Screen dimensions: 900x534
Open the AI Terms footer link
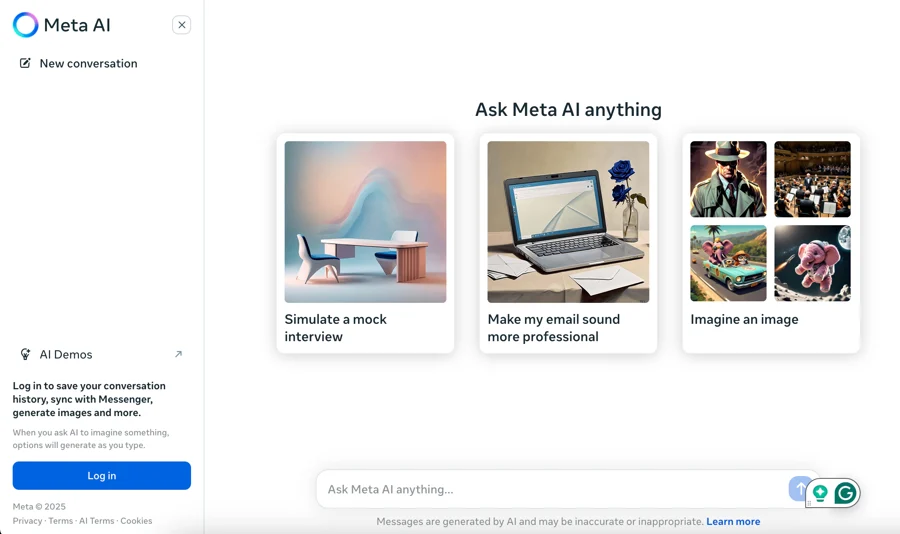96,521
